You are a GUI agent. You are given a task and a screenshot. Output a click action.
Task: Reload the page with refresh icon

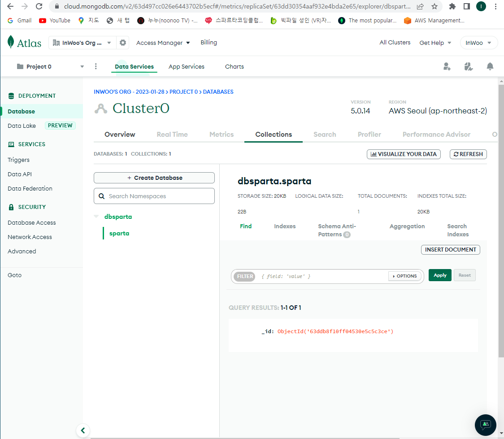[x=39, y=6]
